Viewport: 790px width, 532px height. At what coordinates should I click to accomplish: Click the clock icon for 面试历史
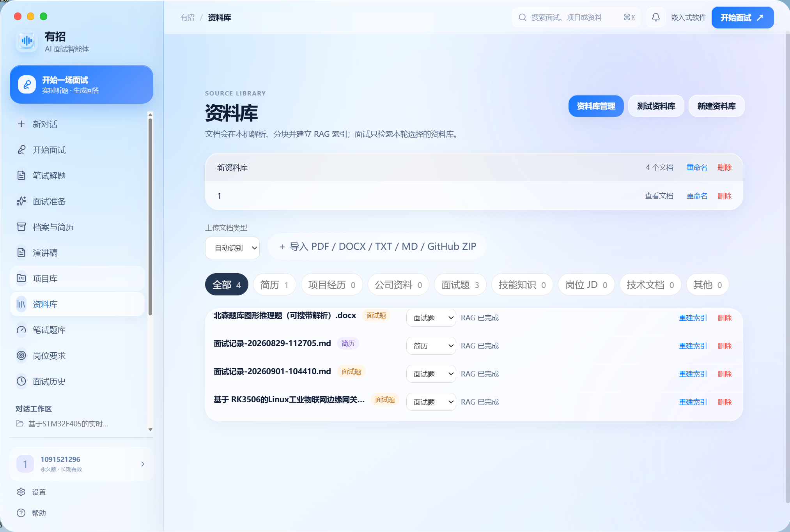click(21, 381)
